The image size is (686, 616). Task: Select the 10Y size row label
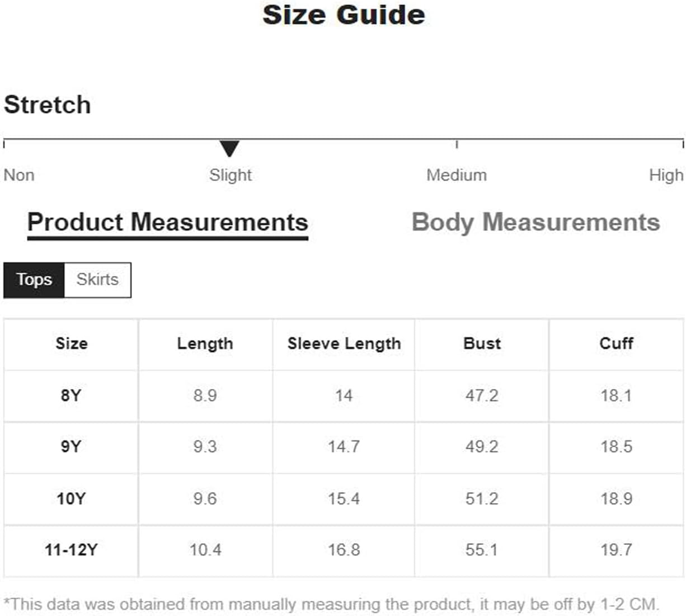[71, 499]
